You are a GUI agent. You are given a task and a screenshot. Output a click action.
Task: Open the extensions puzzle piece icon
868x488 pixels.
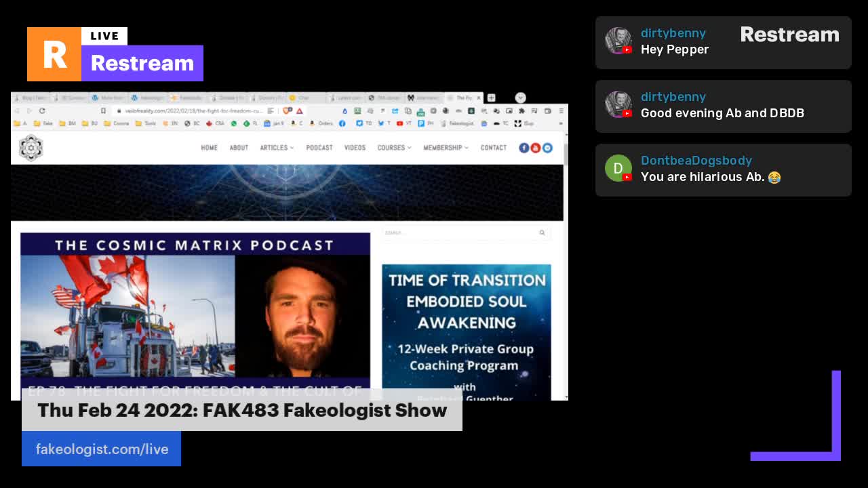click(521, 111)
